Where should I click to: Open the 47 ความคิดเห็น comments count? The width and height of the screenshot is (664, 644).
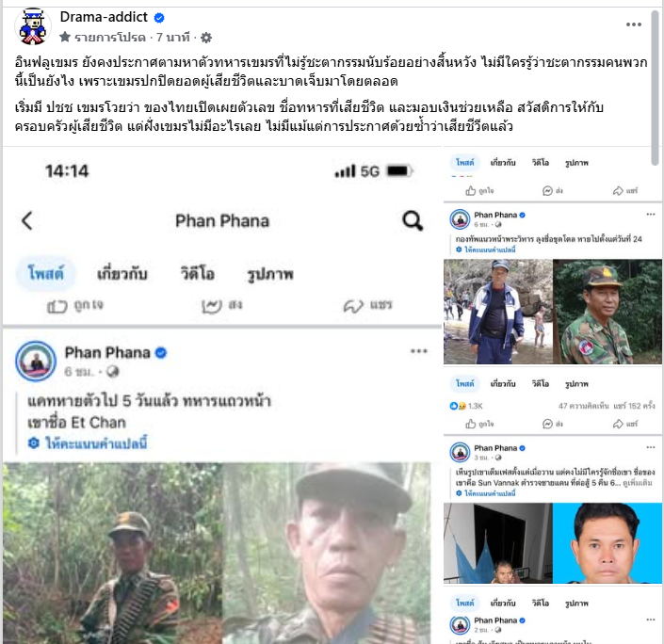pyautogui.click(x=584, y=406)
